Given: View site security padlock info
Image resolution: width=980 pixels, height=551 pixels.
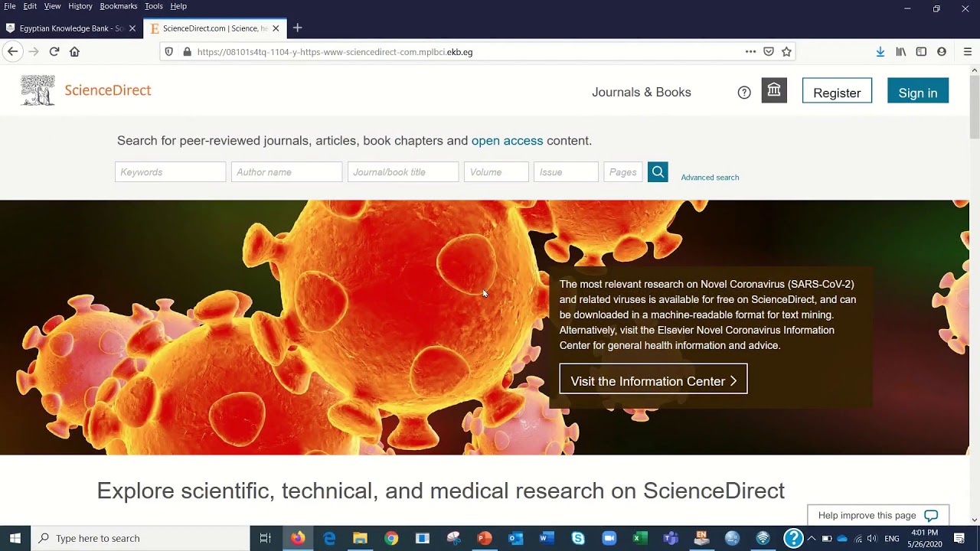Looking at the screenshot, I should 187,52.
